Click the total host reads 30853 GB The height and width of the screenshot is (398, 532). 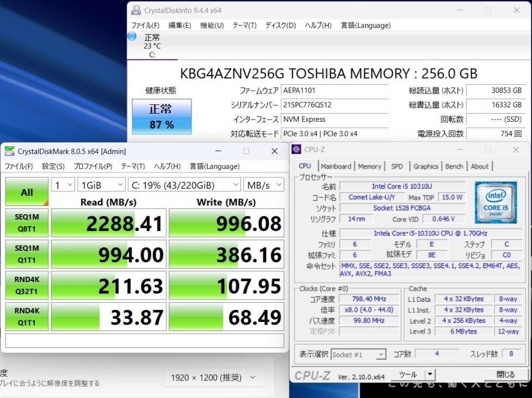[496, 90]
